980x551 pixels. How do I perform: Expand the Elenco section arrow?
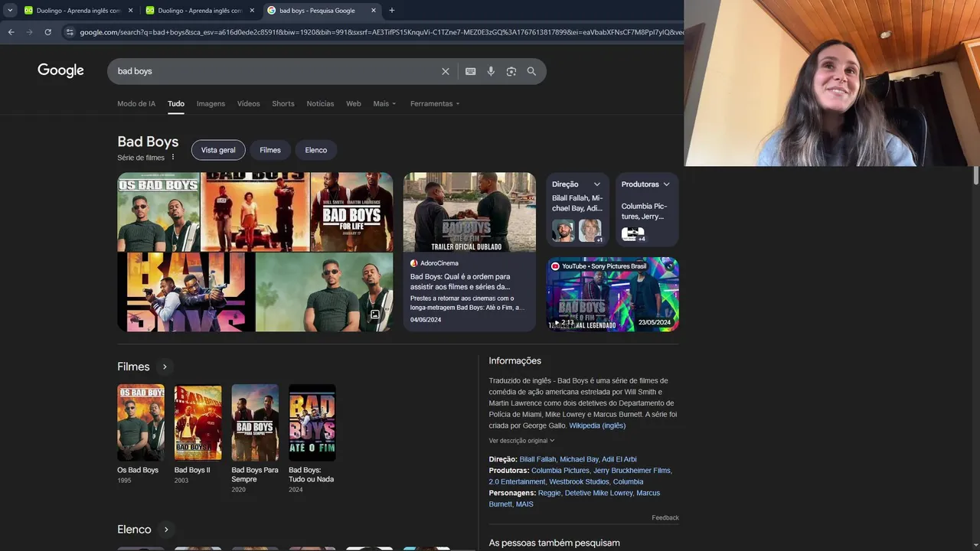pyautogui.click(x=166, y=530)
